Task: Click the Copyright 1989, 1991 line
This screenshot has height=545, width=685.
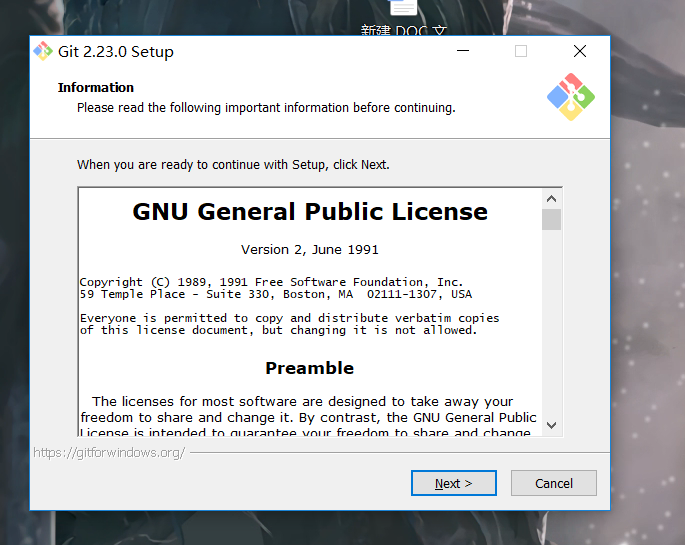Action: tap(271, 282)
